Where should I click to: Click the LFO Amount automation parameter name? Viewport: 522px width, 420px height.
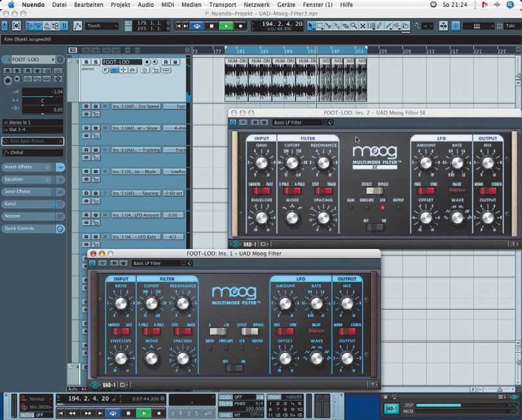click(136, 215)
